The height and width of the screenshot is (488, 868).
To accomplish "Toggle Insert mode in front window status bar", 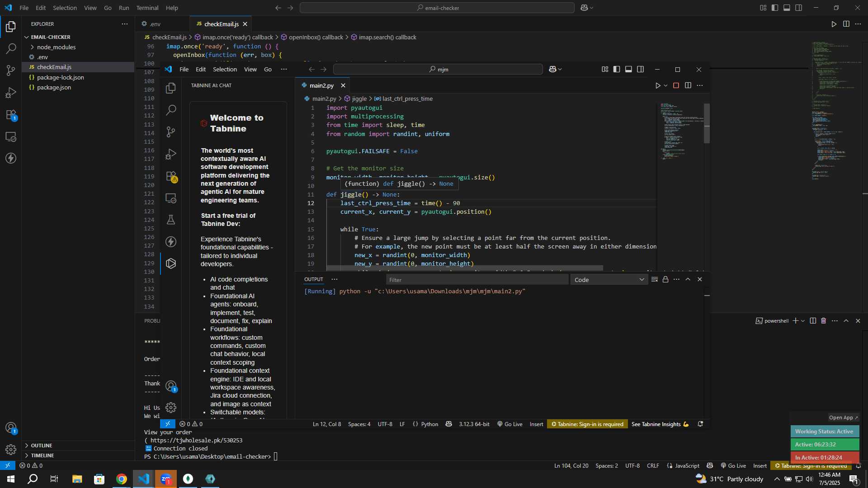I will tap(536, 424).
